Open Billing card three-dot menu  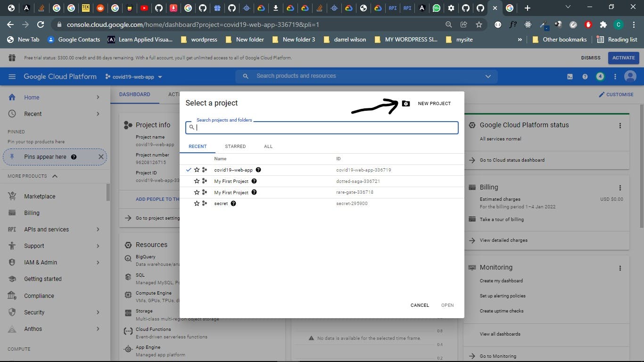click(x=620, y=188)
